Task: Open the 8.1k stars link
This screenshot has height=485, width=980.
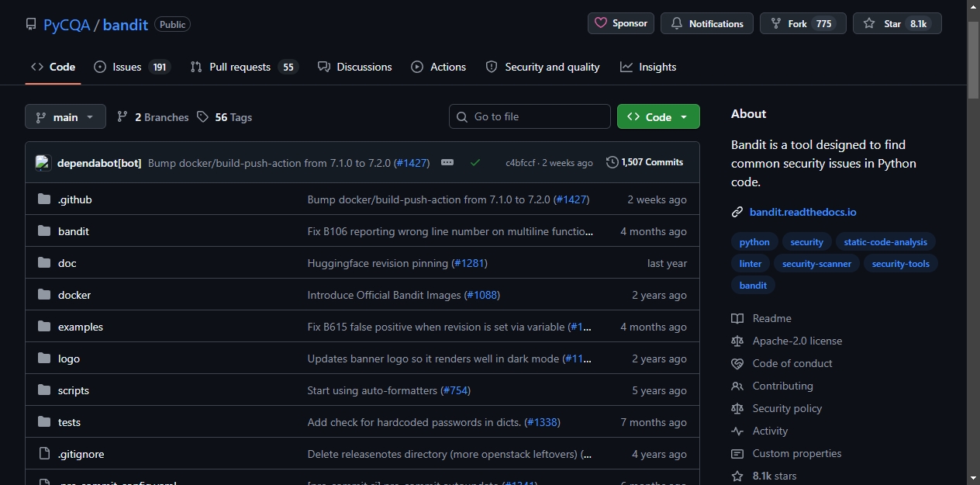Action: (764, 476)
